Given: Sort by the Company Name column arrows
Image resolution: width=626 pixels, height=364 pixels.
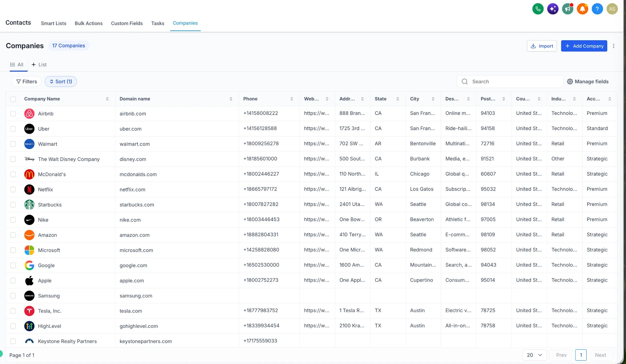Looking at the screenshot, I should (107, 99).
